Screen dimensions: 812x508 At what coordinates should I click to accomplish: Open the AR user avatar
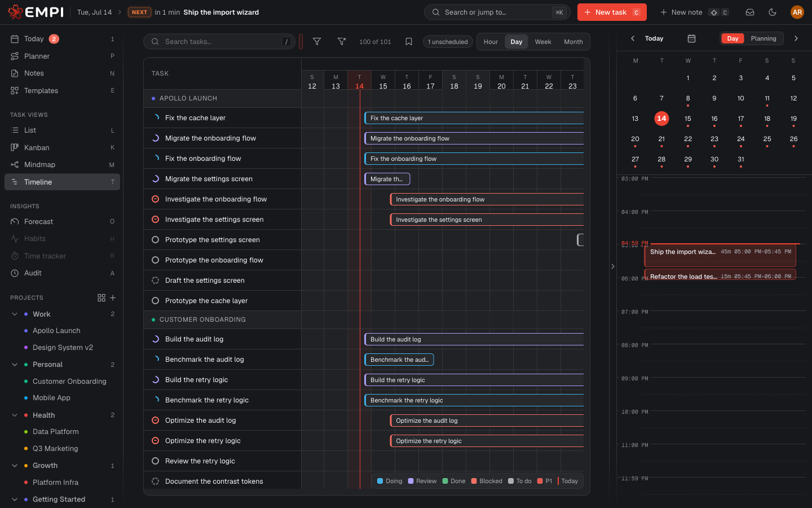click(797, 12)
